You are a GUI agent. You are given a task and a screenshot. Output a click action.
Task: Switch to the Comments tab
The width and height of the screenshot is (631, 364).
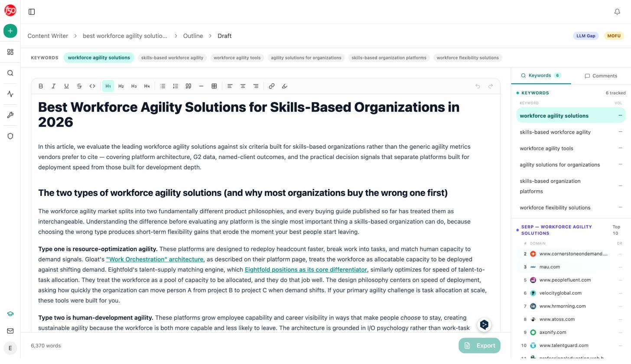(602, 76)
